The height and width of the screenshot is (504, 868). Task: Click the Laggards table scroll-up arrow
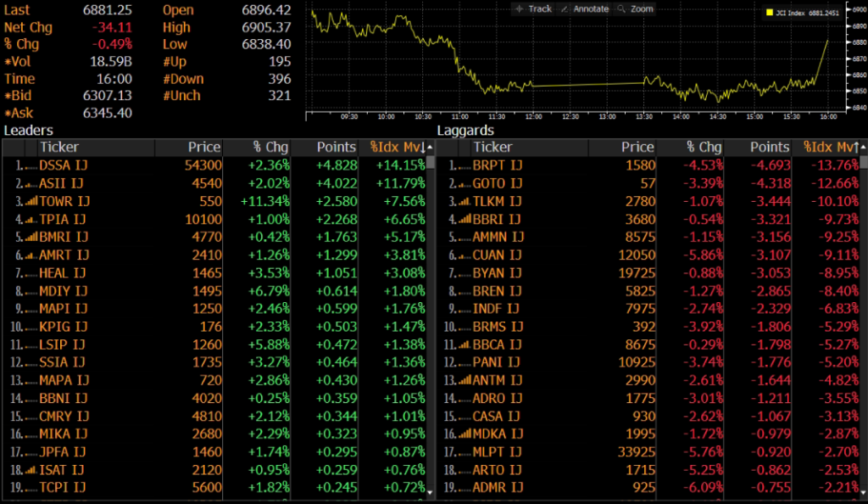864,148
